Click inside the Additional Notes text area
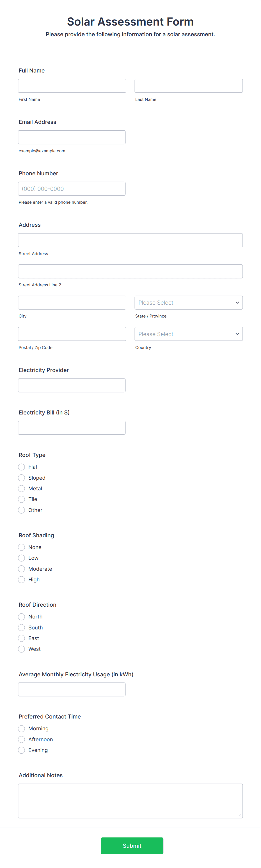This screenshot has width=261, height=868. (130, 801)
